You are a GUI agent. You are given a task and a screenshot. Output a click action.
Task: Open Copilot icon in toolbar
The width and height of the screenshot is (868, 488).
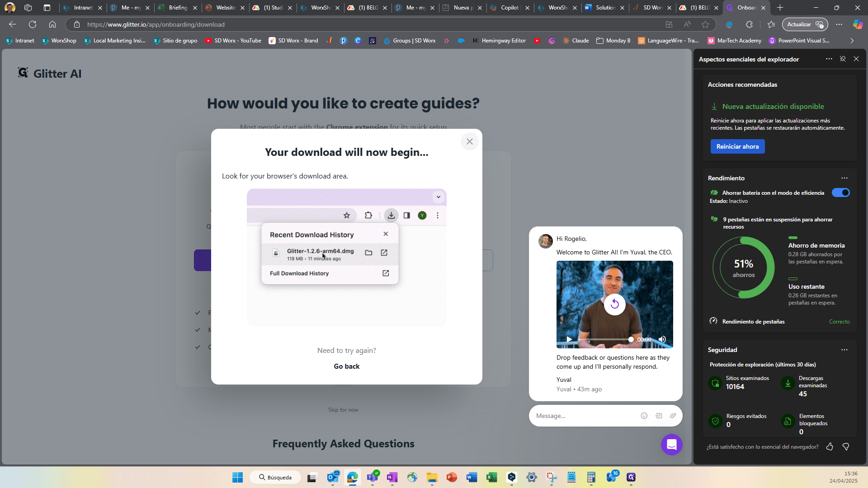point(858,24)
